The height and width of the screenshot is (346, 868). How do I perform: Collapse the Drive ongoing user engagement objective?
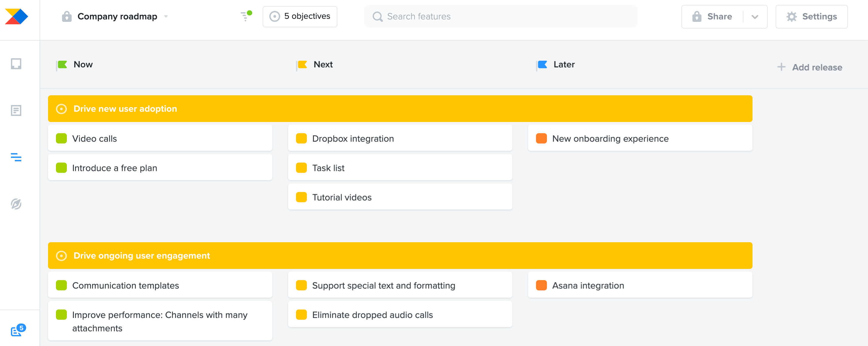tap(61, 256)
